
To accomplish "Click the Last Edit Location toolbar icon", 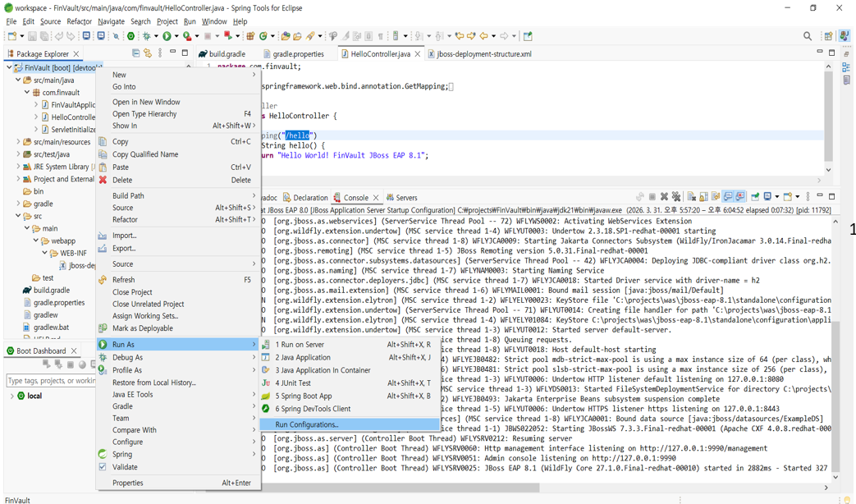I will coord(460,36).
